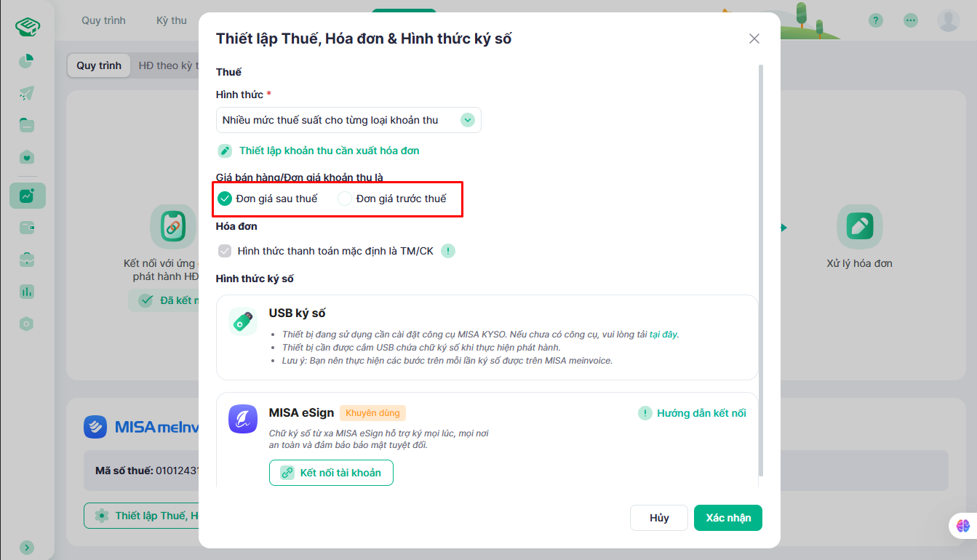Switch to the Quy trình sub-tab
Image resolution: width=977 pixels, height=560 pixels.
99,65
